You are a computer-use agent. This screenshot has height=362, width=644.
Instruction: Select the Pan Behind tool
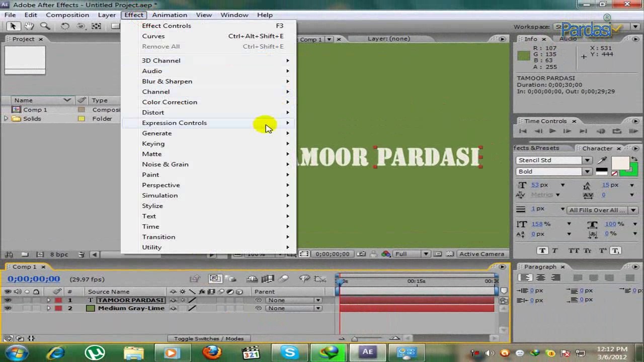tap(96, 26)
